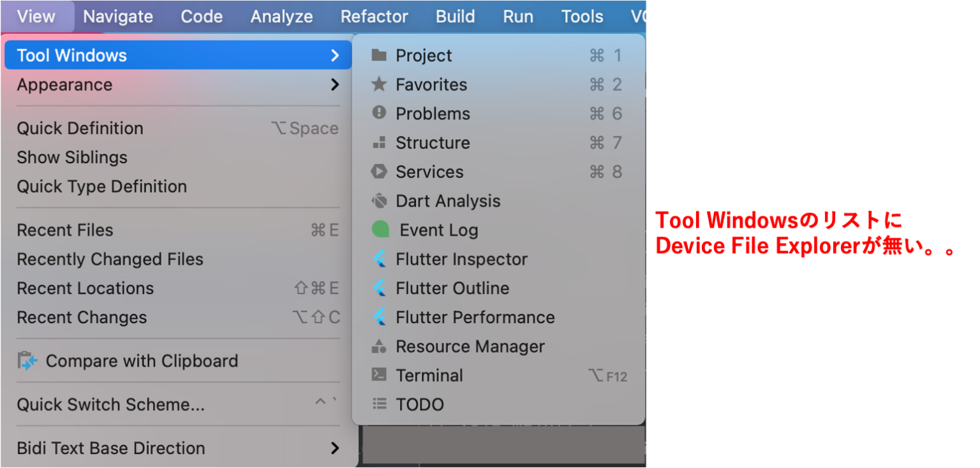The image size is (980, 468).
Task: Click the Dart Analysis icon
Action: tap(379, 201)
